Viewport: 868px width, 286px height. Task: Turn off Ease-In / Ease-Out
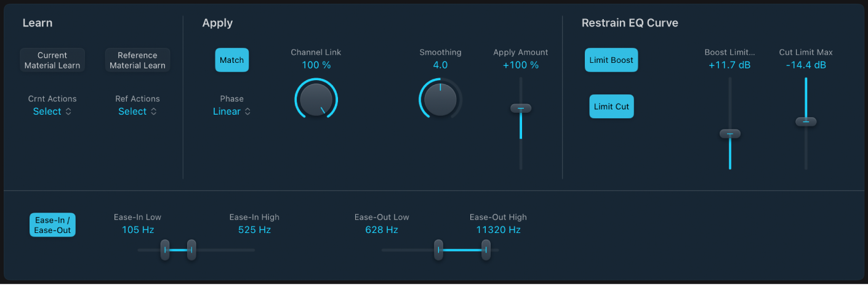52,225
